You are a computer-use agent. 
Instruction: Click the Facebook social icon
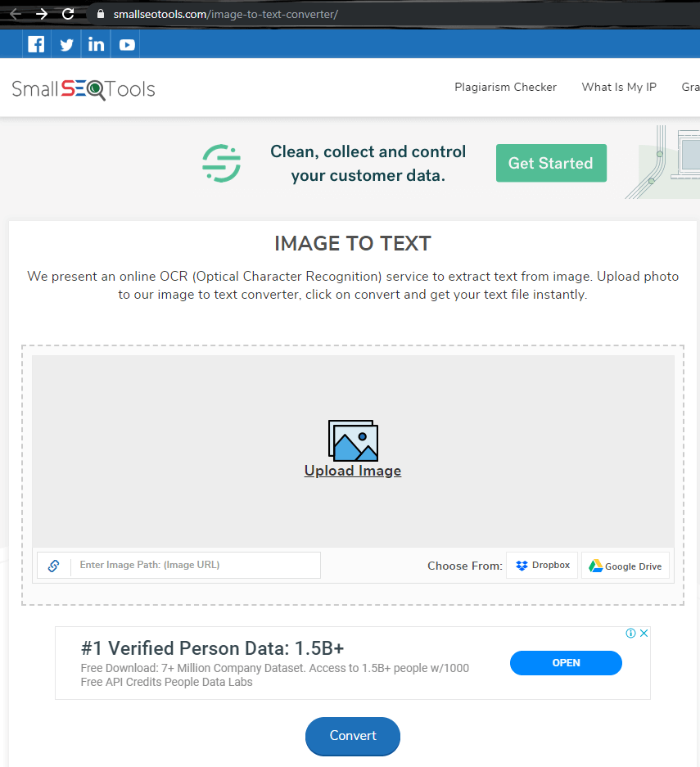[36, 43]
